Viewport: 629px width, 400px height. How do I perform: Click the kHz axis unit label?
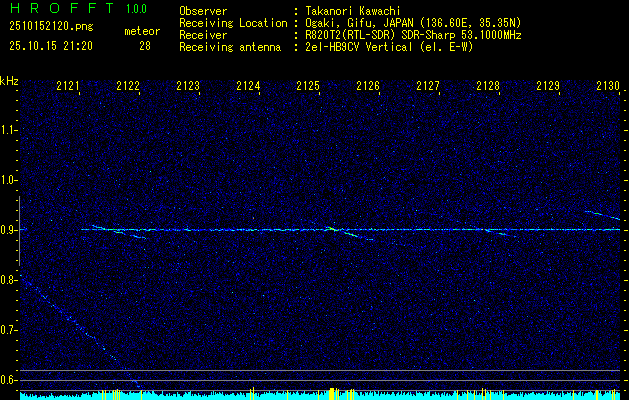9,81
